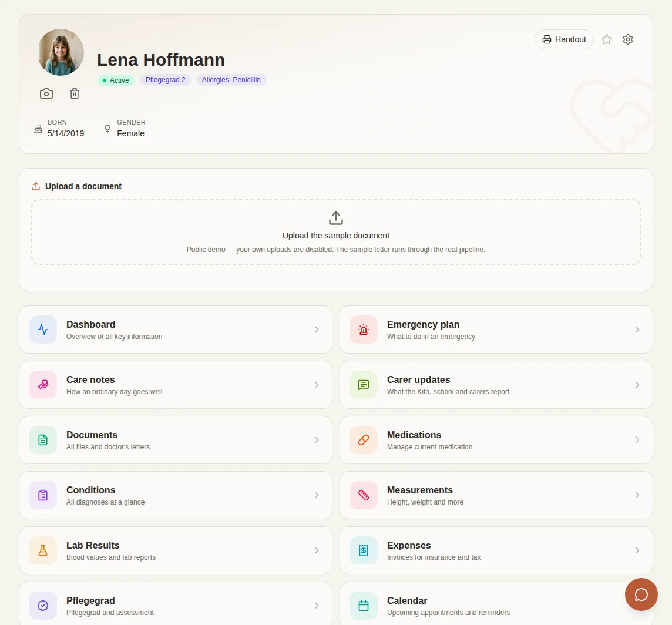Click the gender value Female
This screenshot has height=625, width=672.
point(131,133)
